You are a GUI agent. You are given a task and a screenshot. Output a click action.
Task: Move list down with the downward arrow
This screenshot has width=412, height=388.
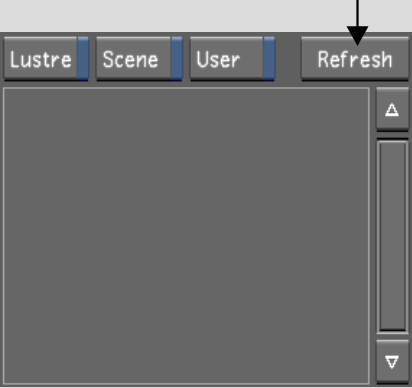click(392, 362)
